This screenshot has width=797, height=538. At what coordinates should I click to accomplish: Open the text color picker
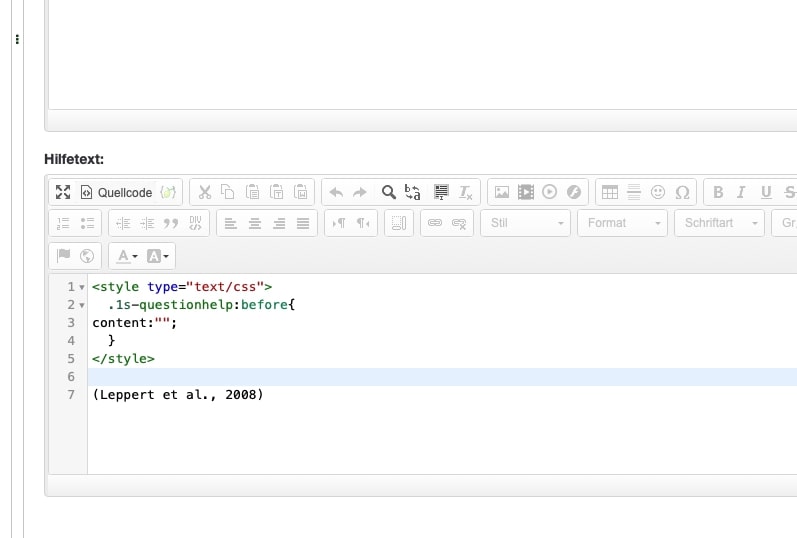tap(127, 256)
